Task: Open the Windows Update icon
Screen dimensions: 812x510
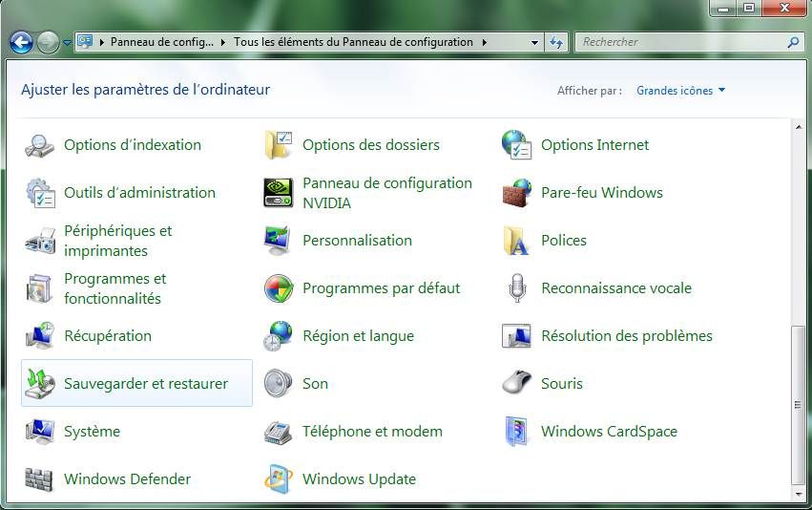Action: coord(278,479)
